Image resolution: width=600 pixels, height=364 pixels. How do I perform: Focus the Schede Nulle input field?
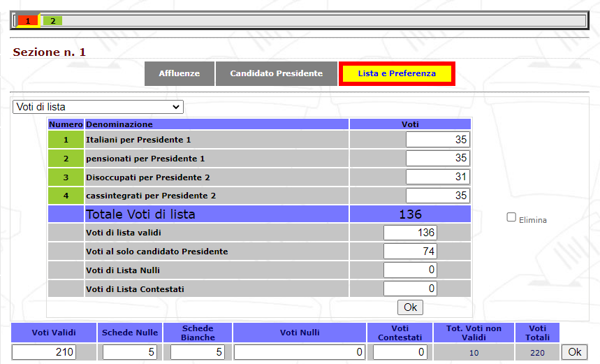pyautogui.click(x=130, y=353)
